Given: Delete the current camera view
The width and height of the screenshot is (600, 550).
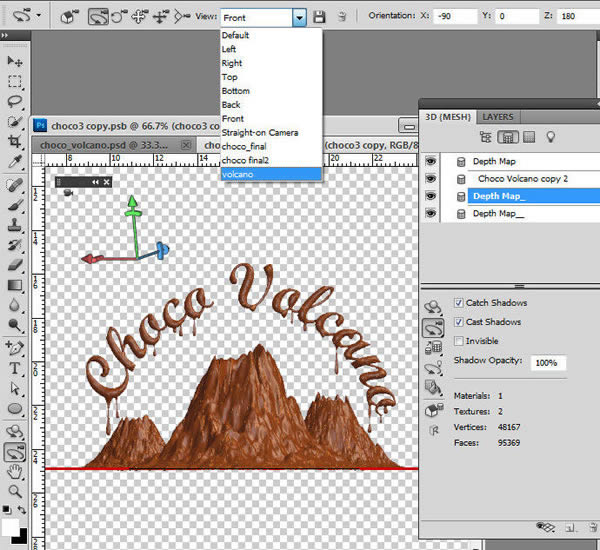Looking at the screenshot, I should click(x=342, y=17).
